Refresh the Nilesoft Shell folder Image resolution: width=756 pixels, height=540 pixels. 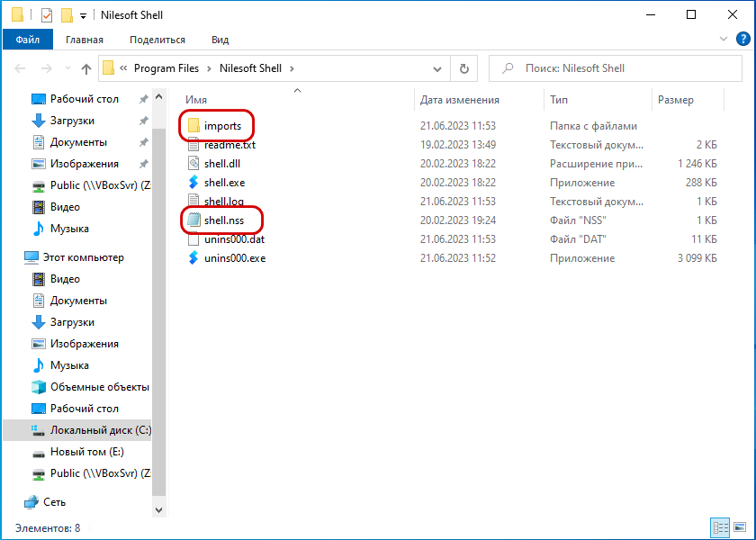(x=463, y=68)
